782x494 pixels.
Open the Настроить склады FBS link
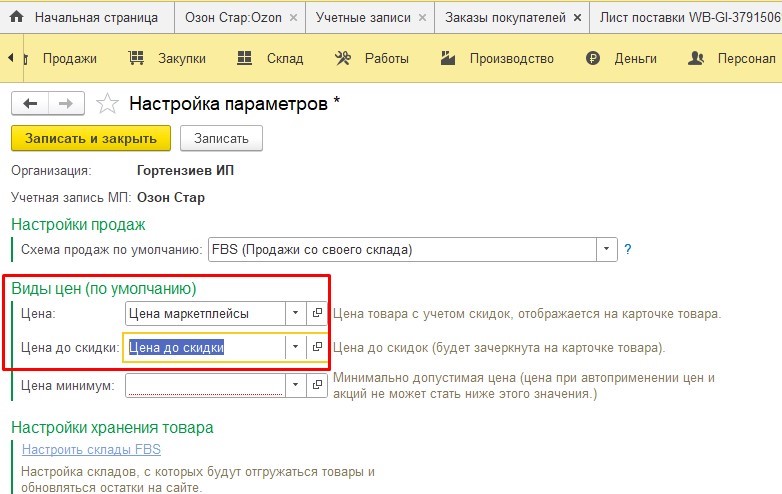tap(91, 449)
